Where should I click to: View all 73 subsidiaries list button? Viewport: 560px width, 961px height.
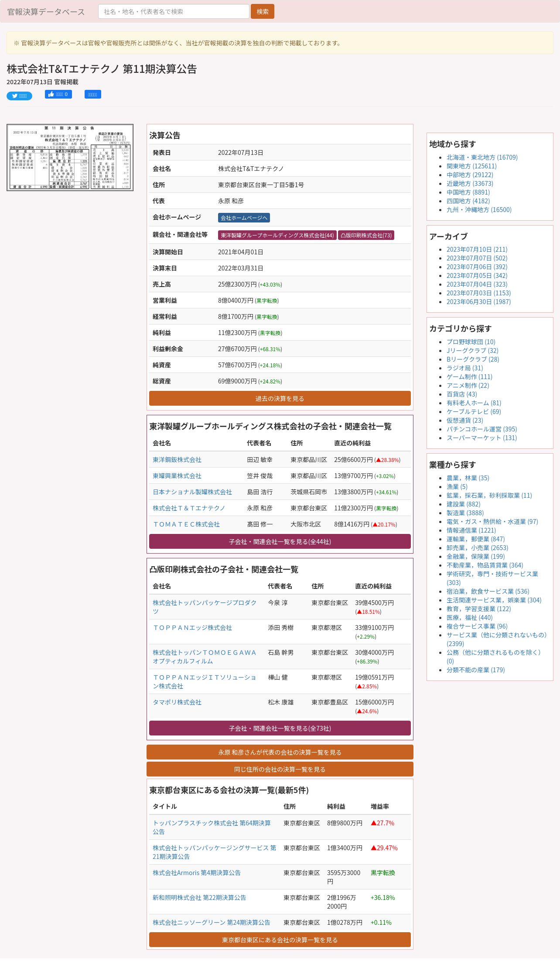tap(280, 728)
